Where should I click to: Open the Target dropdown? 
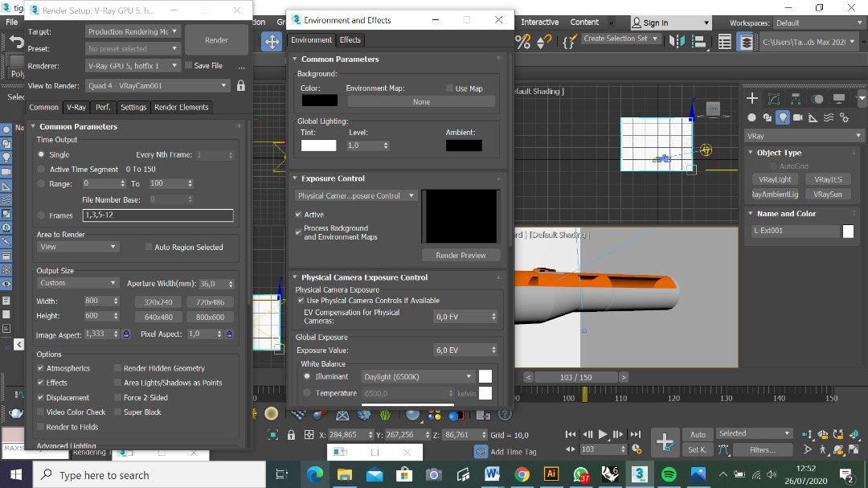(133, 31)
